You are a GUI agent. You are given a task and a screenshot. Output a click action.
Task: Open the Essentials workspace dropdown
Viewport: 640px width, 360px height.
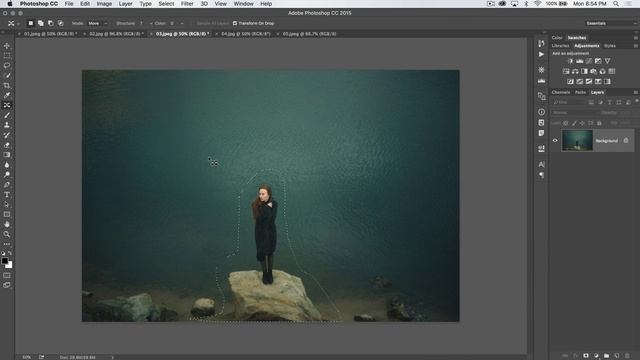pyautogui.click(x=611, y=23)
